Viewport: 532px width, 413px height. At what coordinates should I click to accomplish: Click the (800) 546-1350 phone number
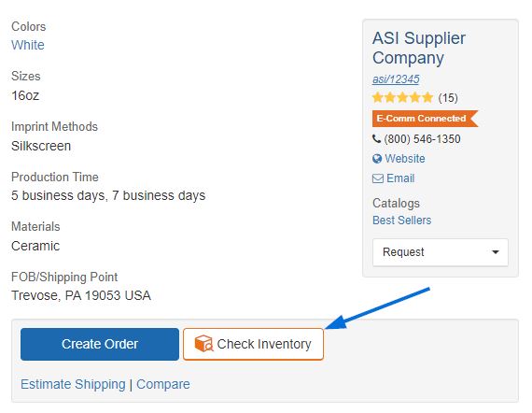point(422,139)
